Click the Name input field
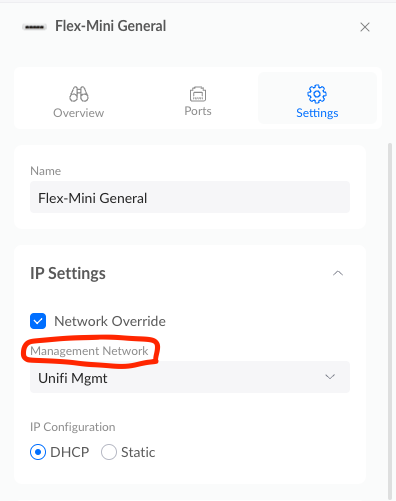The height and width of the screenshot is (501, 396). coord(190,197)
